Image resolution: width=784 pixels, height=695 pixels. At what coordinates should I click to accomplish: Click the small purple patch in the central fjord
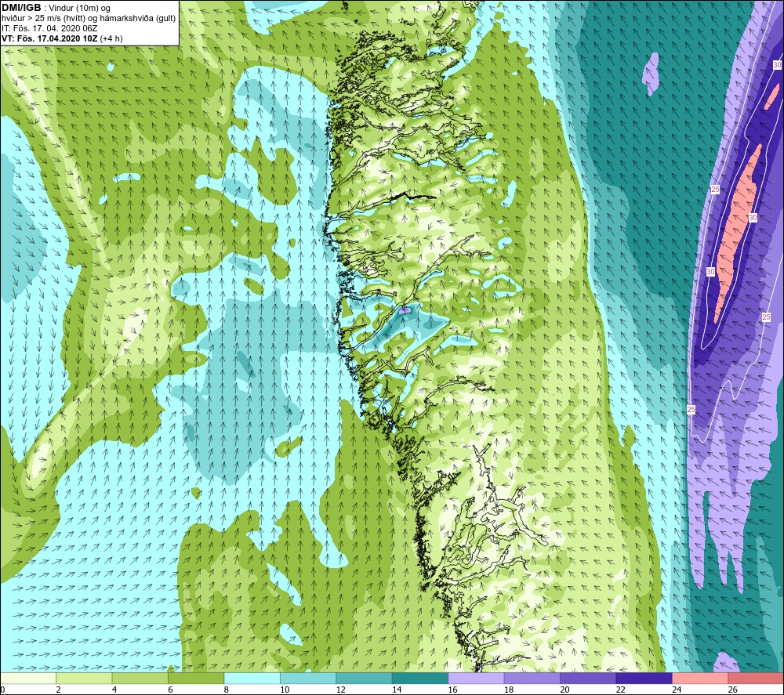coord(405,311)
